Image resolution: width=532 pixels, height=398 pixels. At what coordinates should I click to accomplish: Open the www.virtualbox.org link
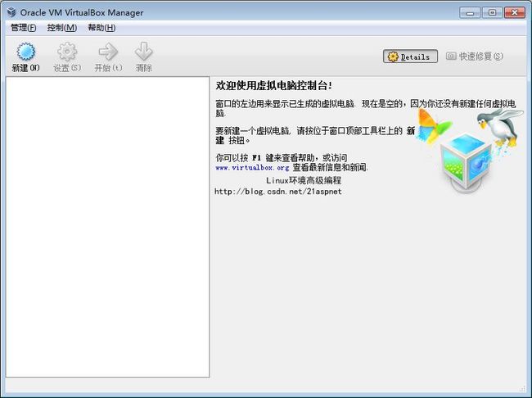(252, 167)
